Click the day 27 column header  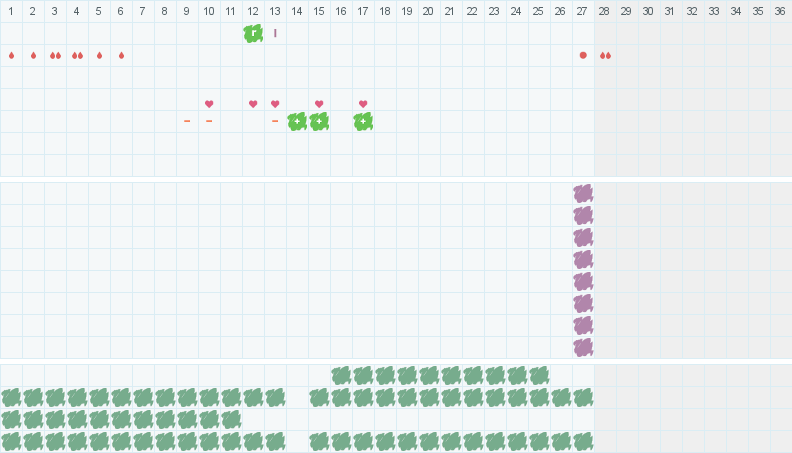point(583,11)
